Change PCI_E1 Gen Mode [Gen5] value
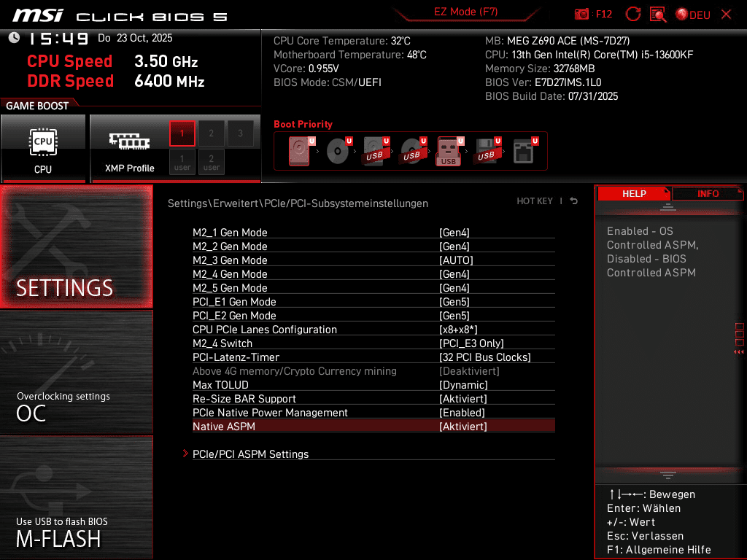Viewport: 747px width, 560px height. [x=454, y=301]
